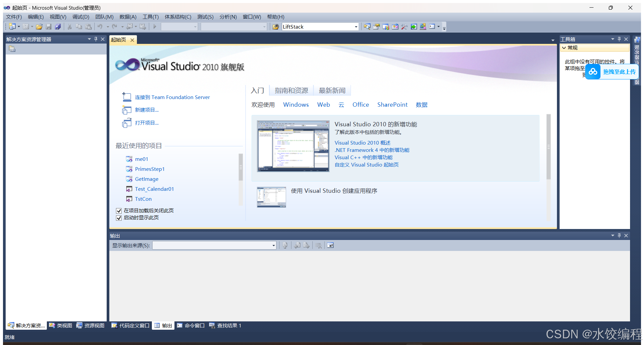Click the Undo arrow icon
The width and height of the screenshot is (644, 345).
coord(100,27)
